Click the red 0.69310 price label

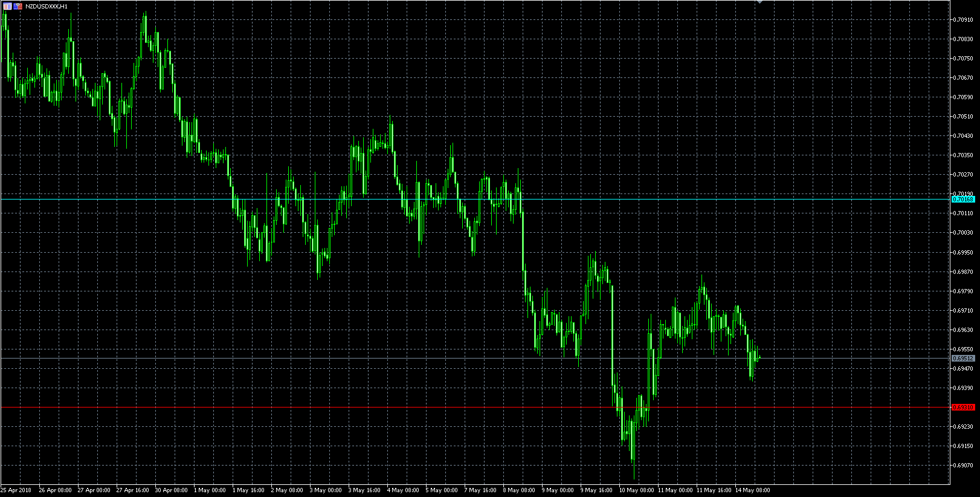[x=963, y=408]
